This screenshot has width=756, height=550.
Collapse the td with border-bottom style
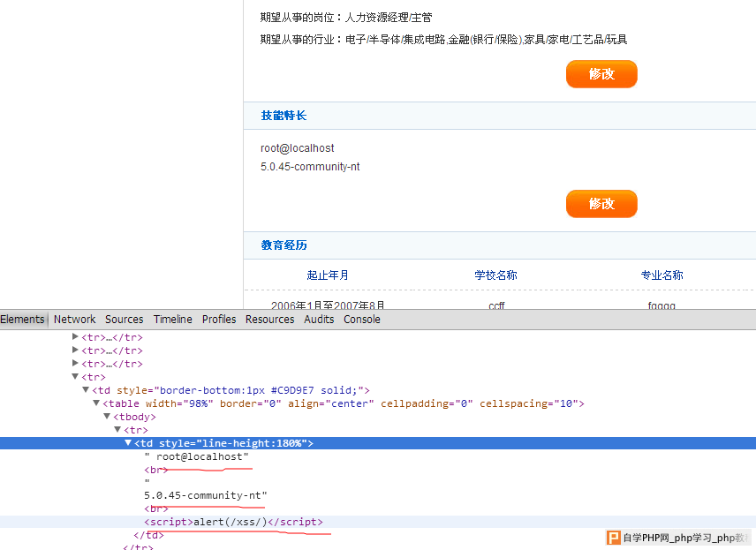pos(86,389)
